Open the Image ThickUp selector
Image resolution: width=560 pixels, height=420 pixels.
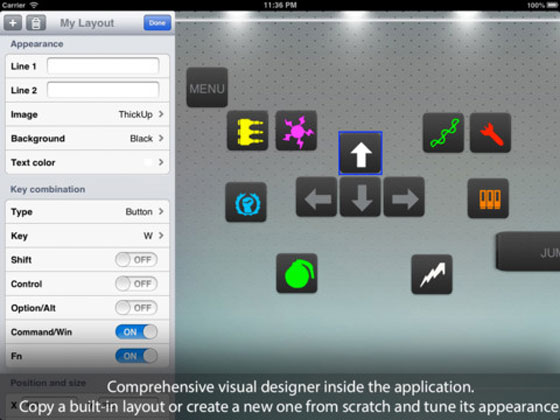click(88, 114)
